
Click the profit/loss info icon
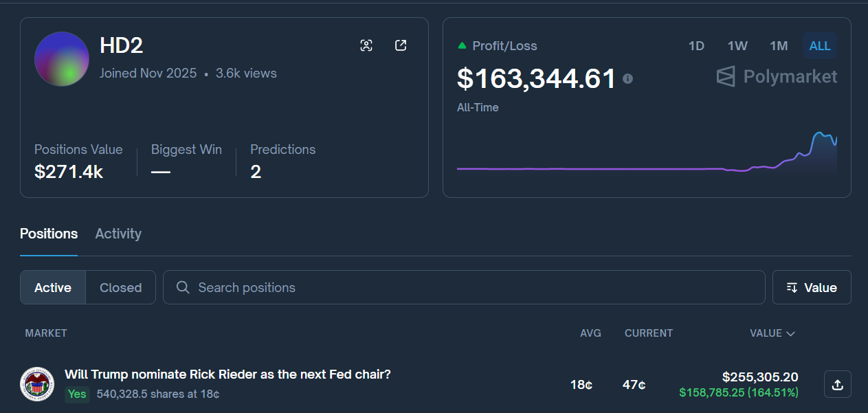627,79
